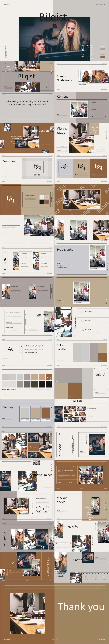Click the small boxed logo below the second Bilqist. heading

[x=47, y=87]
